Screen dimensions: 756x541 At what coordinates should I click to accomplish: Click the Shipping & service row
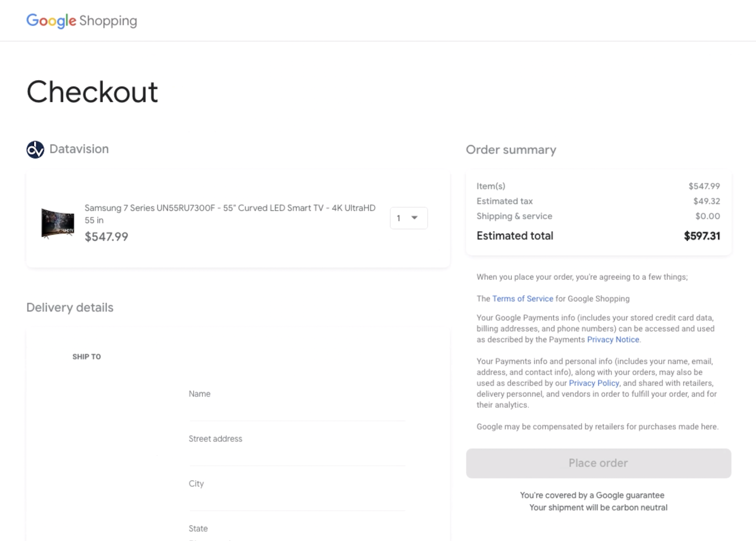[598, 216]
